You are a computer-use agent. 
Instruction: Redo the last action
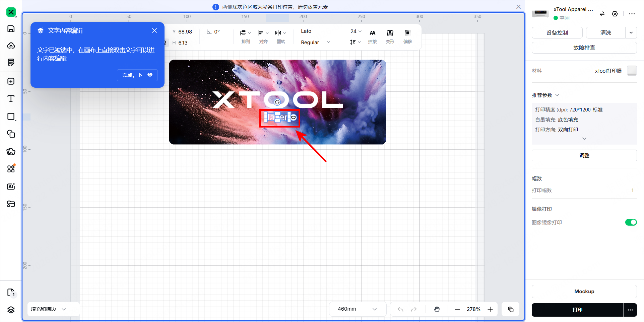414,309
